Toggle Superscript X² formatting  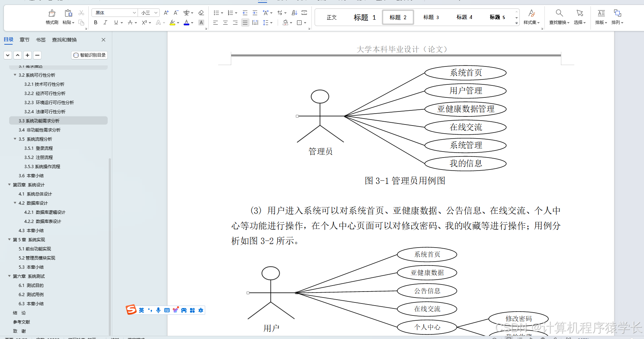pos(144,23)
